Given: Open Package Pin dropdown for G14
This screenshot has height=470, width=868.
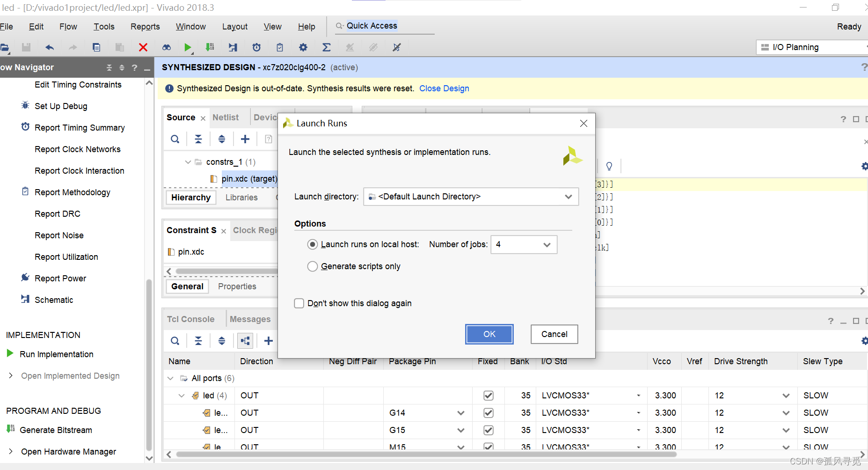Looking at the screenshot, I should [x=461, y=413].
